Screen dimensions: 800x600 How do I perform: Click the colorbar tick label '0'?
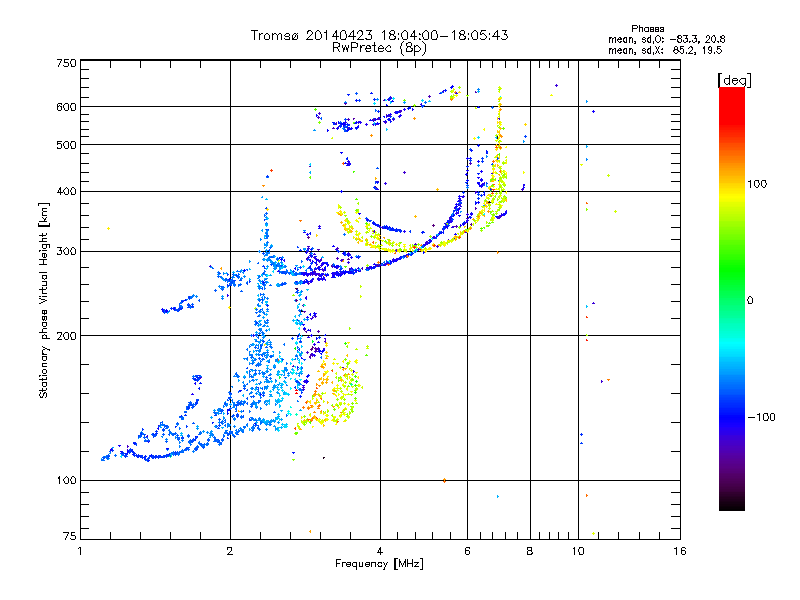[x=750, y=301]
